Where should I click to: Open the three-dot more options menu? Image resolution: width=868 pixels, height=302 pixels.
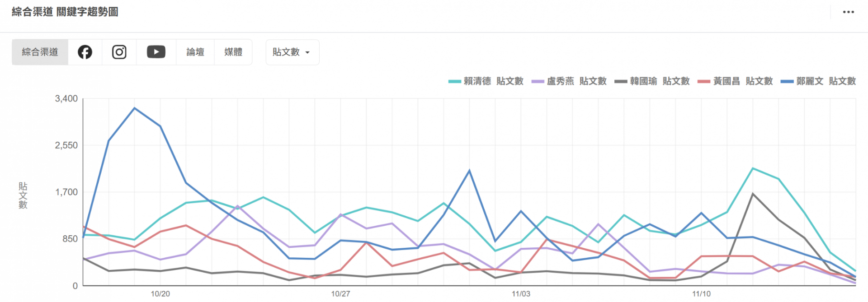click(848, 12)
